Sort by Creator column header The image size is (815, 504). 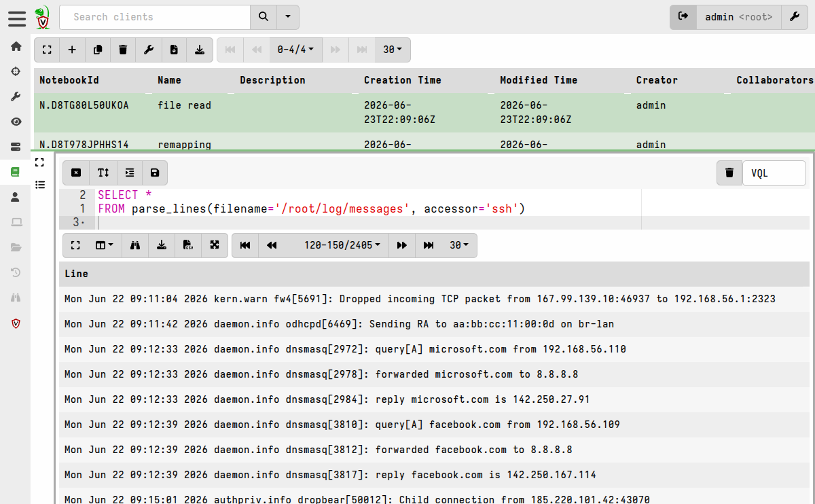(657, 80)
